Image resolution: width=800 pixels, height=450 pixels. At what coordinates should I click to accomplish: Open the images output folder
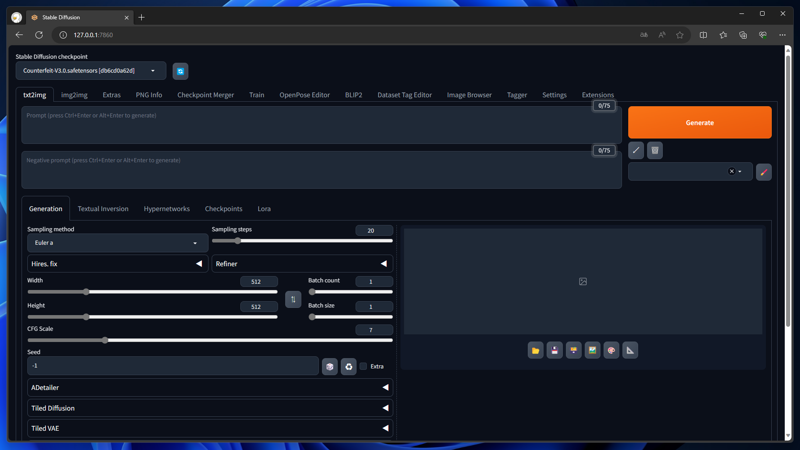pos(535,351)
